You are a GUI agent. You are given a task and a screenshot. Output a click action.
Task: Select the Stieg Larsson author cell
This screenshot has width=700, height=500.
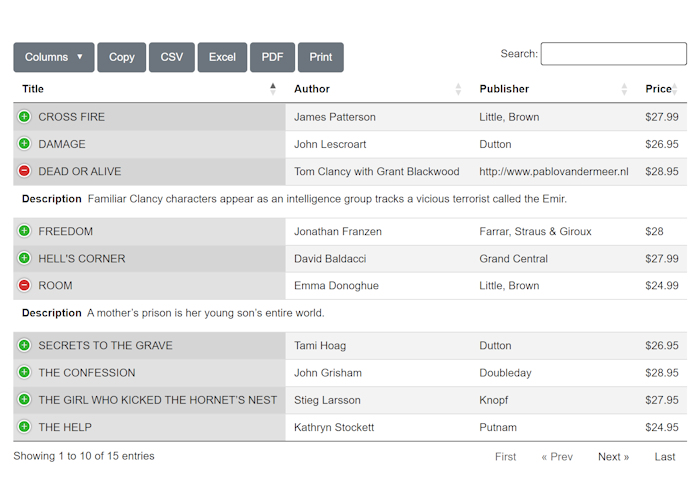(378, 400)
